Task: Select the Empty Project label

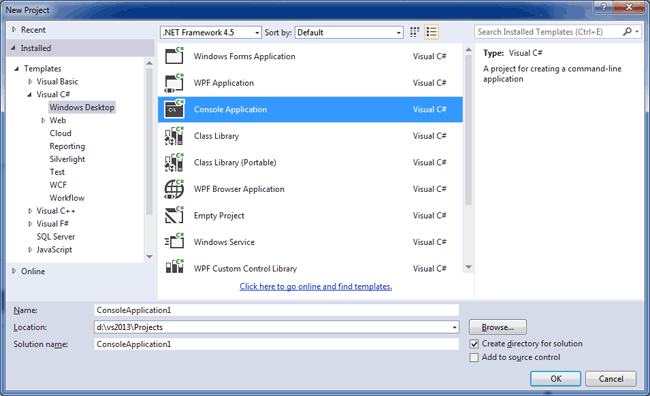Action: [x=219, y=216]
